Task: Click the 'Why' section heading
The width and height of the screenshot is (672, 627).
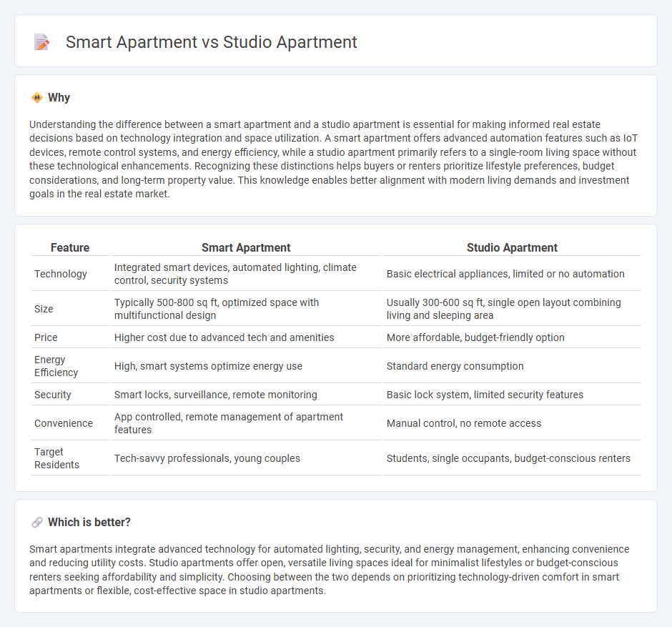Action: point(59,98)
